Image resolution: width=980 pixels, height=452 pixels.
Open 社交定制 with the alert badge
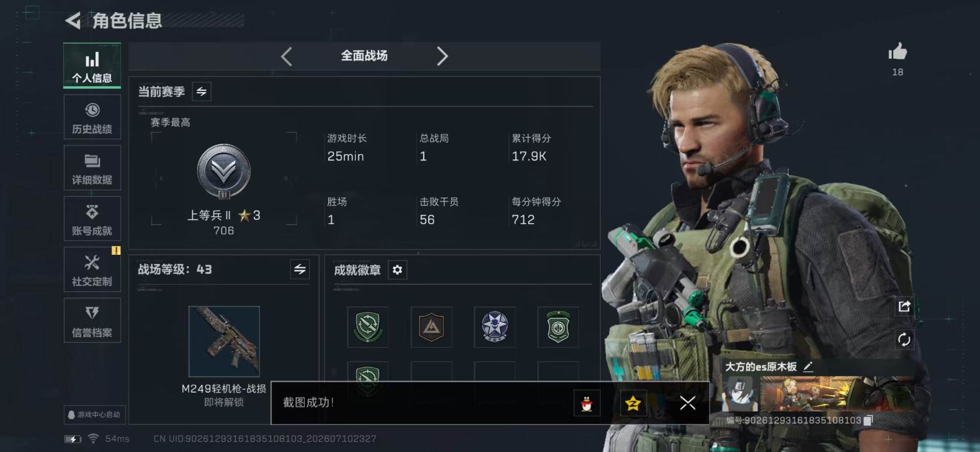[x=92, y=270]
